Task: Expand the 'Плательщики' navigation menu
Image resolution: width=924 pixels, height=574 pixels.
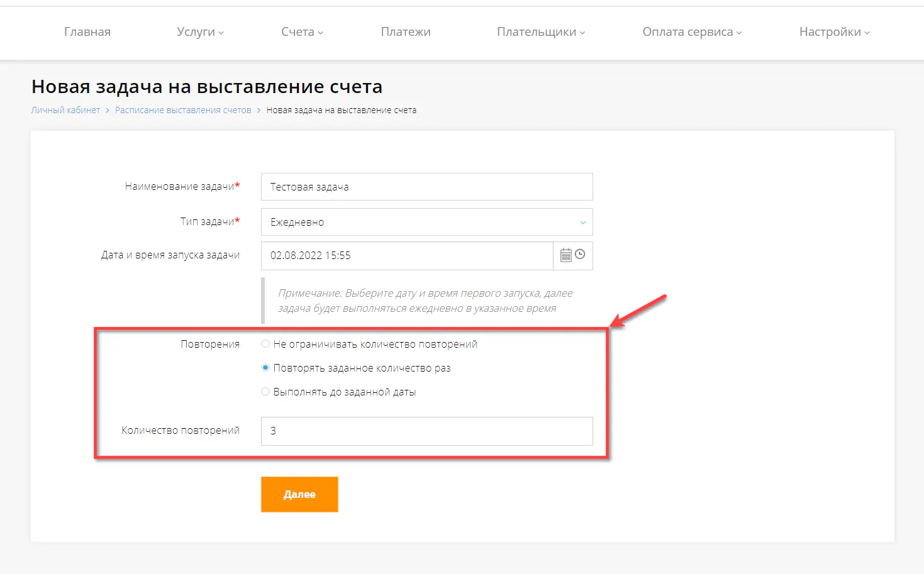Action: tap(540, 31)
